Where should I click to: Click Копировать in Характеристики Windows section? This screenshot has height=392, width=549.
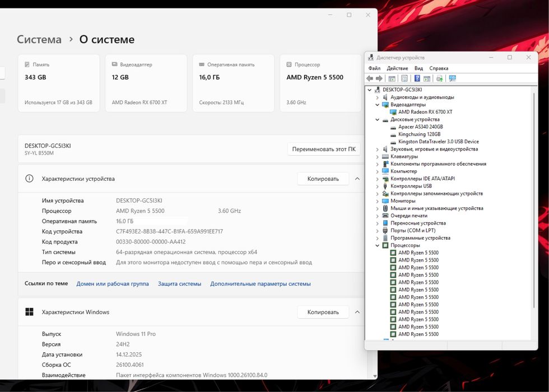[323, 312]
